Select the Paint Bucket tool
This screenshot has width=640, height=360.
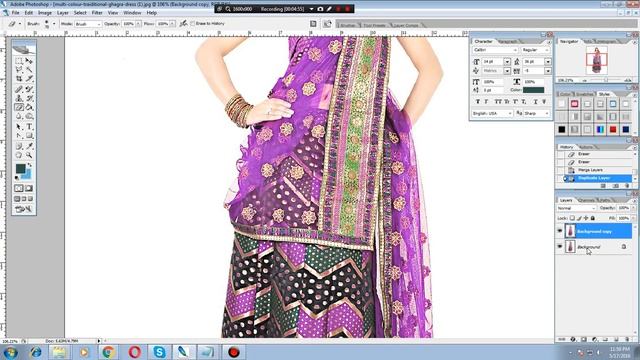(29, 107)
